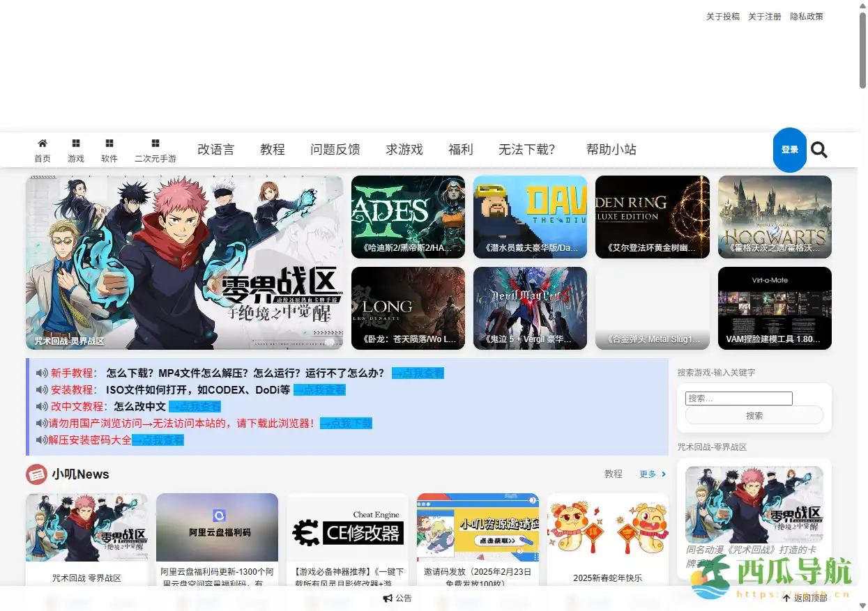Screen dimensions: 868x611
Task: Click the magnifying glass search icon
Action: 819,149
